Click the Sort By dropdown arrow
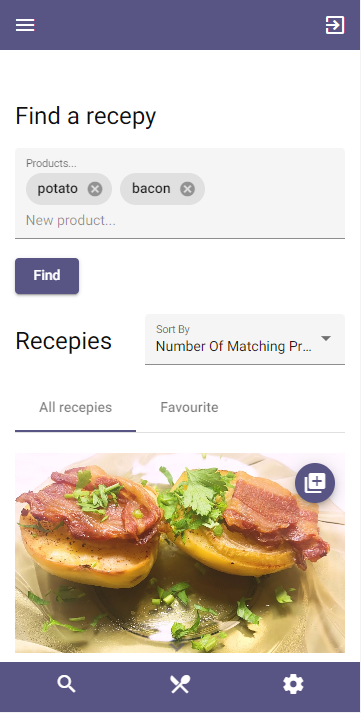 pos(325,338)
